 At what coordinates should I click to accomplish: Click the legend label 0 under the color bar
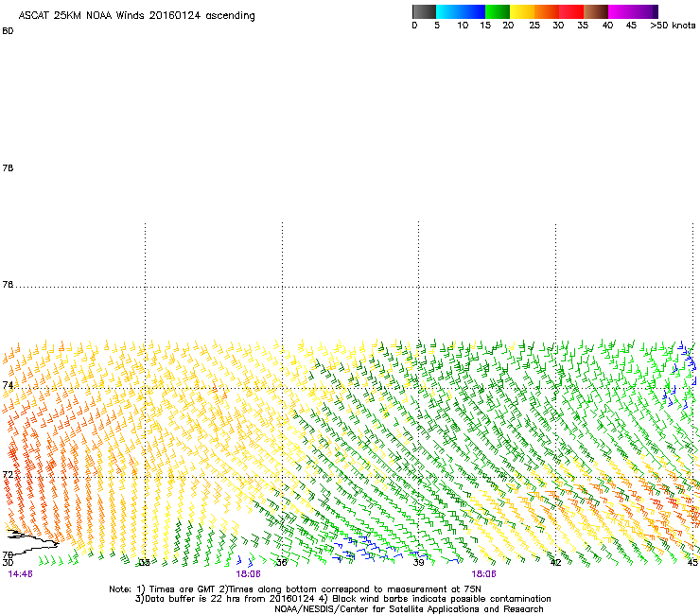(x=414, y=26)
